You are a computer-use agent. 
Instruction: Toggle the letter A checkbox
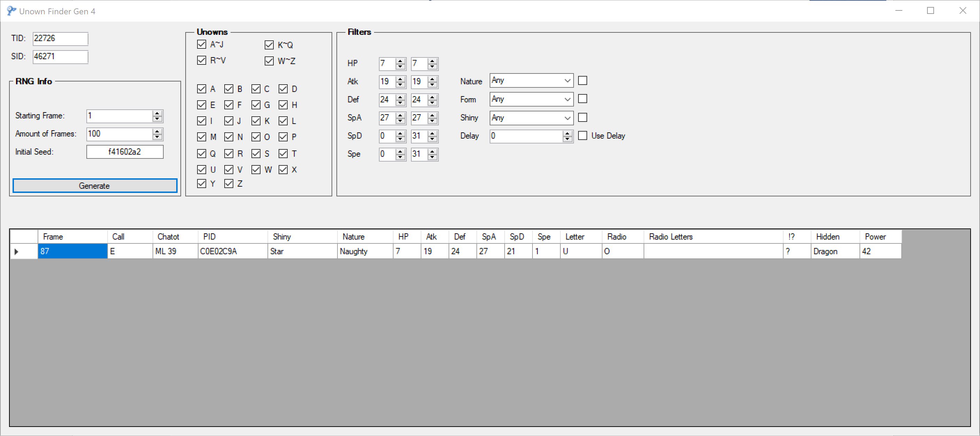pos(202,89)
